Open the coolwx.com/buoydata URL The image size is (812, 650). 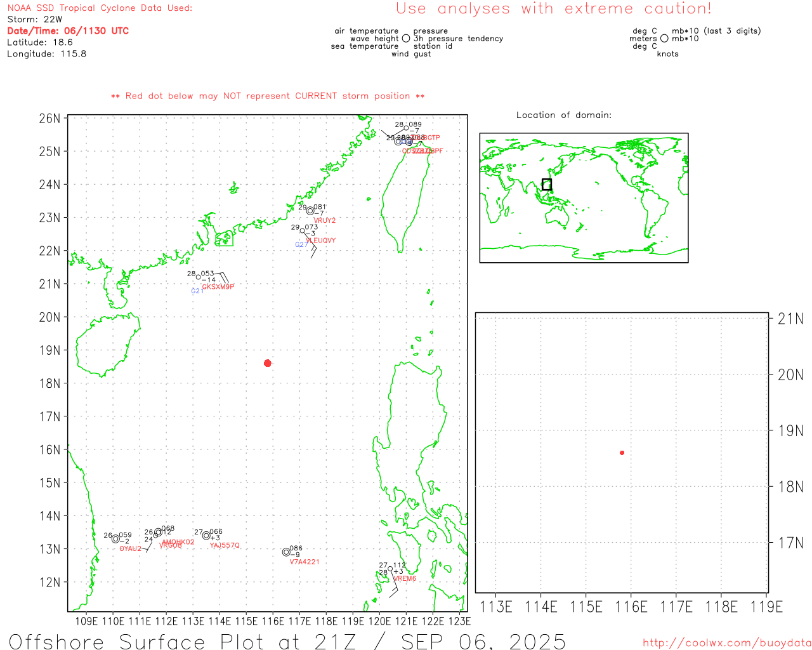[x=727, y=643]
